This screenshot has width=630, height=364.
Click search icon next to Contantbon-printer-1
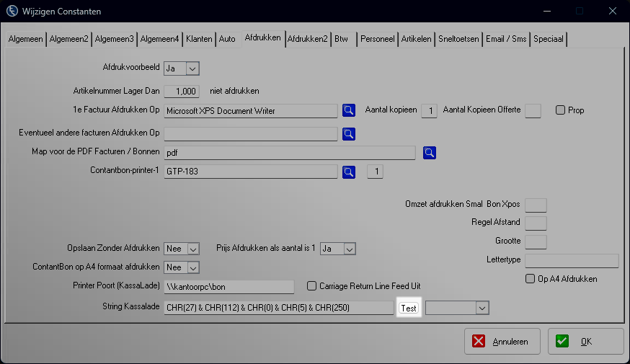click(x=349, y=172)
